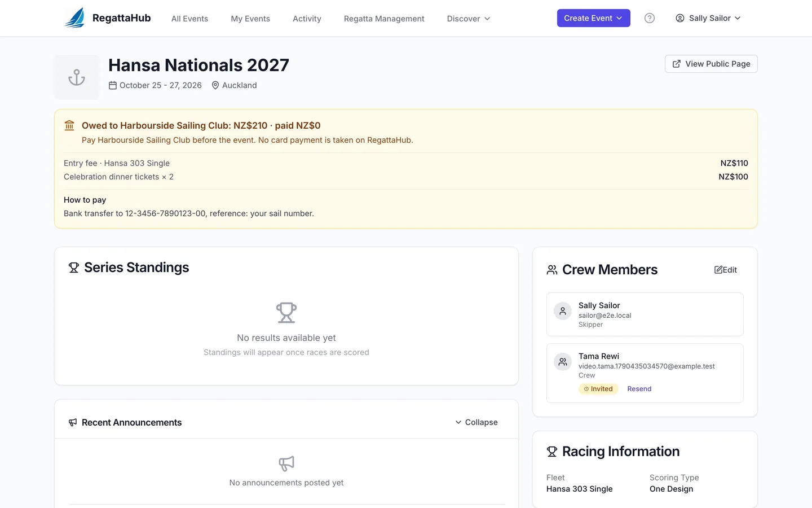Open the Discover dropdown menu
Image resolution: width=812 pixels, height=508 pixels.
tap(469, 19)
